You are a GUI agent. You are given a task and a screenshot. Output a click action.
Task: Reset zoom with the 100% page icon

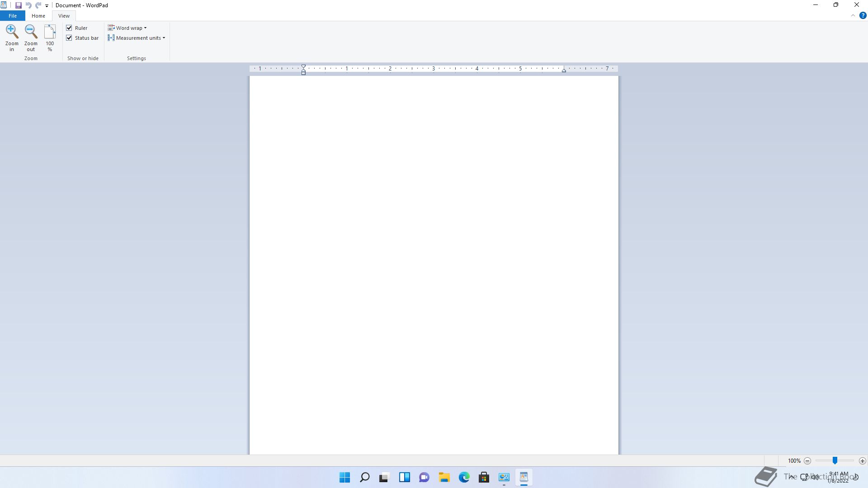click(50, 32)
